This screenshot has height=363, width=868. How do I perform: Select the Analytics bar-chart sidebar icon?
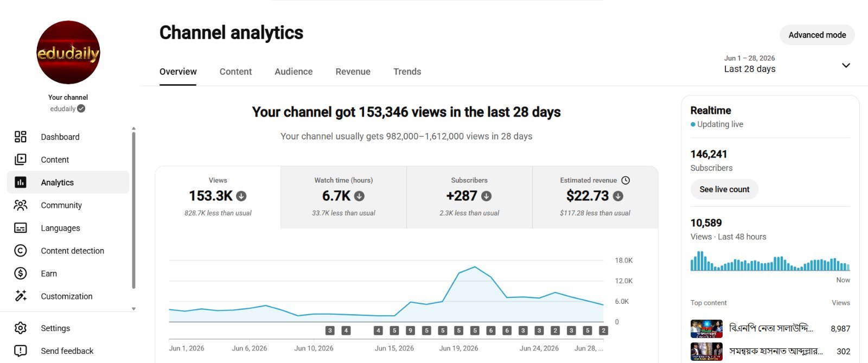pos(21,182)
